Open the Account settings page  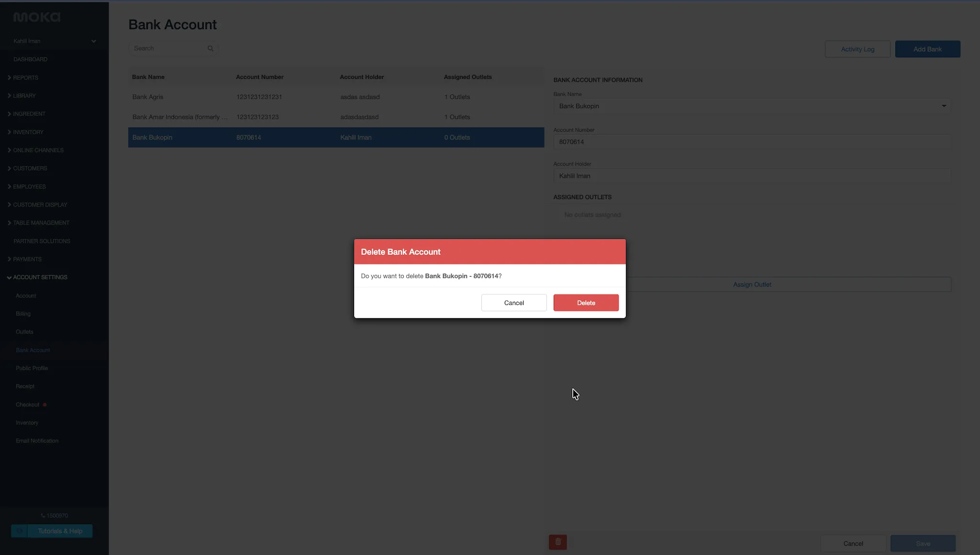[26, 296]
